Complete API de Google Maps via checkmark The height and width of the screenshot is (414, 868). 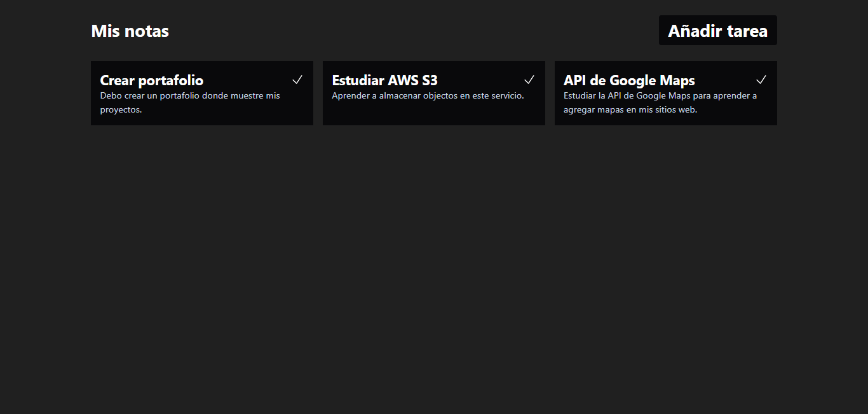tap(761, 80)
